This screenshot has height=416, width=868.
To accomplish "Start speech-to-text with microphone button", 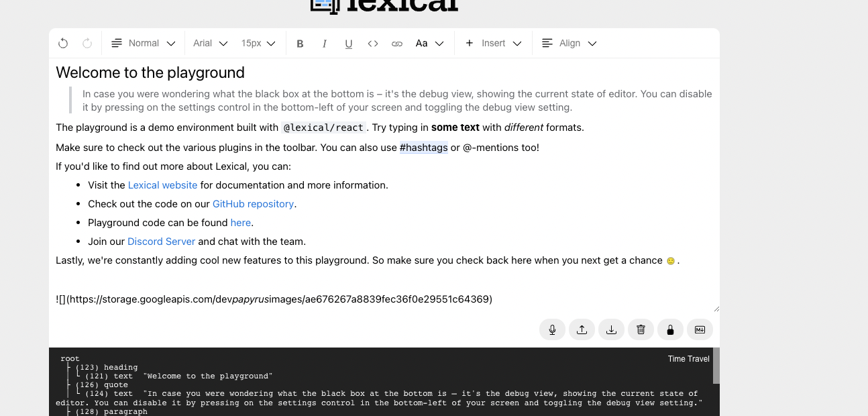I will tap(552, 329).
